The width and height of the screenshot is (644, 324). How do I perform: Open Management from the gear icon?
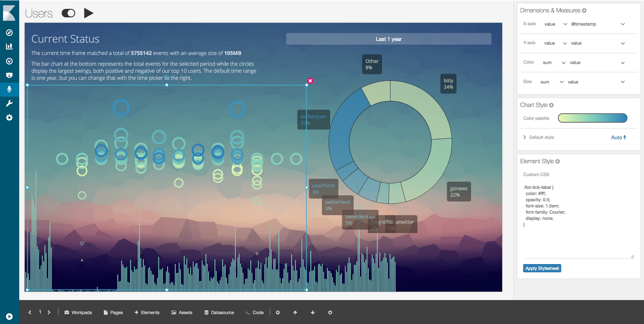tap(9, 117)
